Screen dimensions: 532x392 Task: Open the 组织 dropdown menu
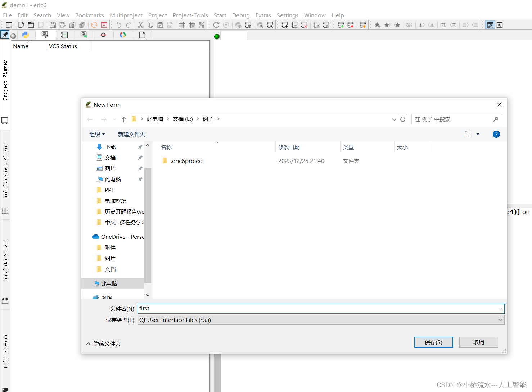pyautogui.click(x=97, y=134)
